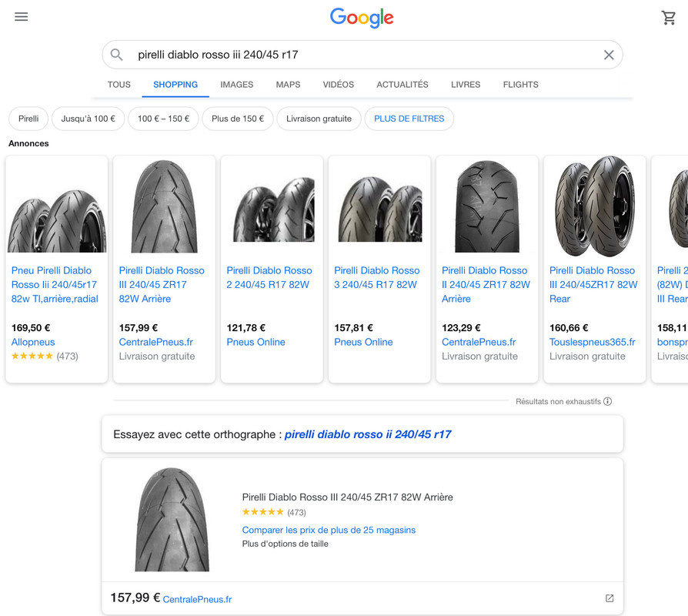Expand Plus d'options de taille

click(x=286, y=544)
